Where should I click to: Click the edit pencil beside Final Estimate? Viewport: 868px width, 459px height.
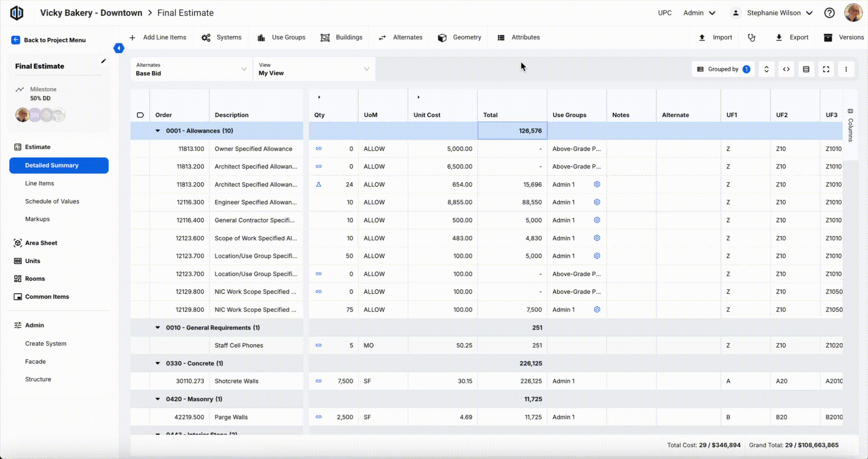(x=103, y=61)
